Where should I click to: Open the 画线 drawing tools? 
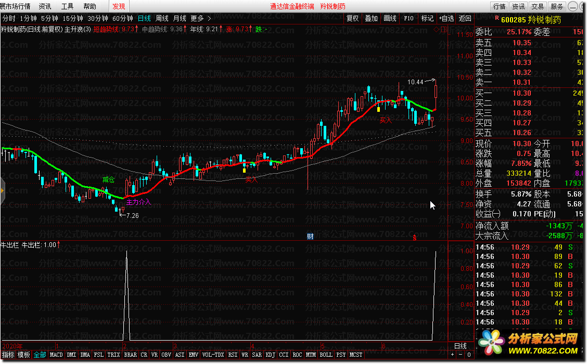(x=390, y=18)
